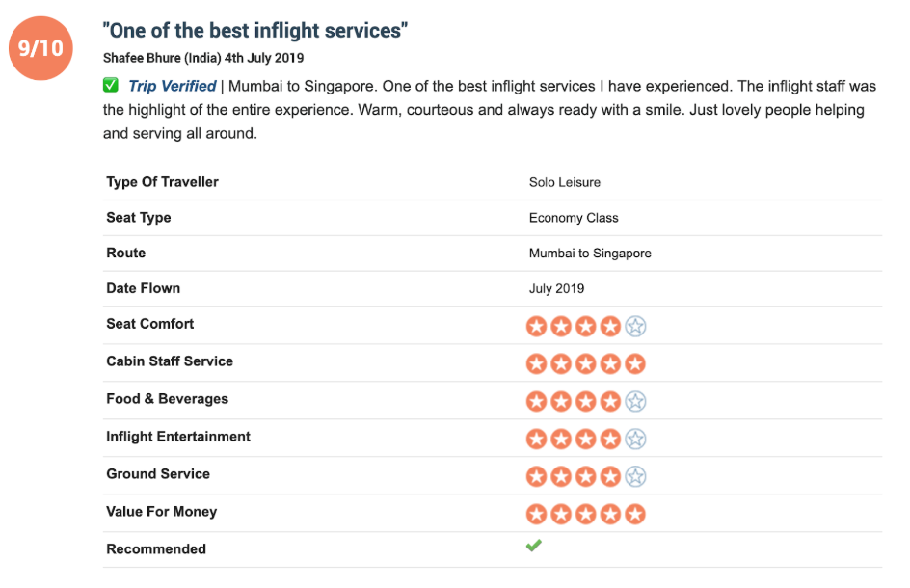Viewport: 910px width, 588px height.
Task: Select the Solo Leisure traveller value
Action: 565,182
